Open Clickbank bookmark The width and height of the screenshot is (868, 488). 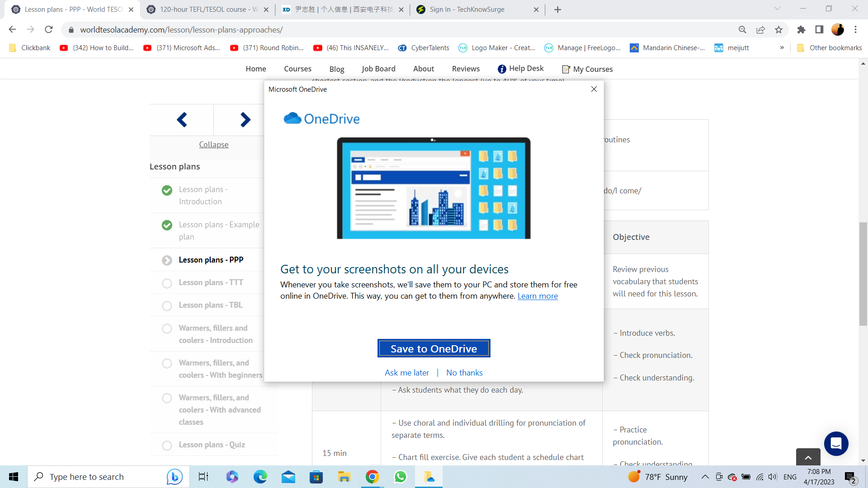[x=30, y=47]
